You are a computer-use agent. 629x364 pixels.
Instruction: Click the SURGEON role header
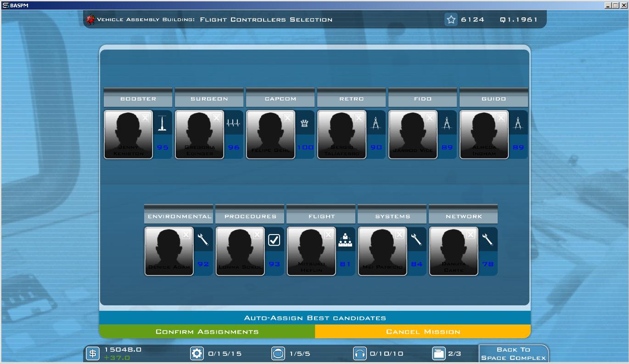pos(209,98)
